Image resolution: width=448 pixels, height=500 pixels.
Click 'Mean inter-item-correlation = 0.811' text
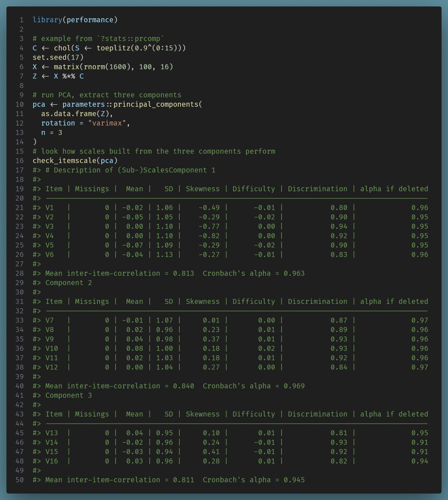(120, 480)
